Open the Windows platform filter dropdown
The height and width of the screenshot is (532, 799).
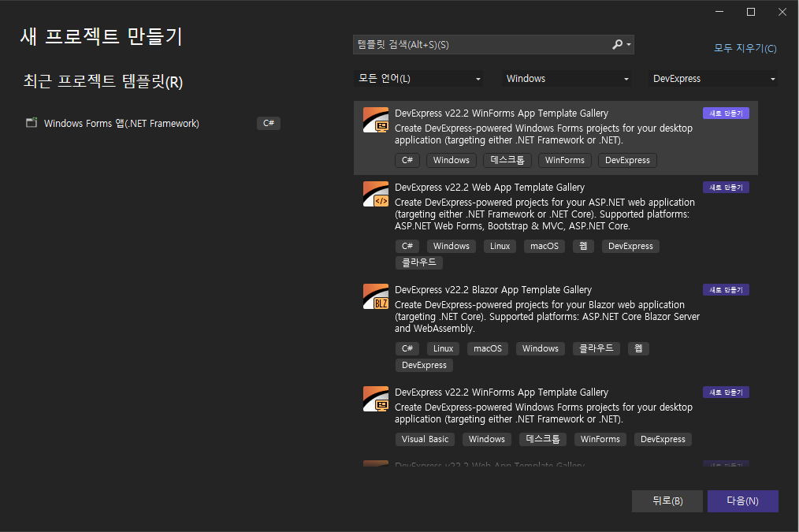click(566, 79)
